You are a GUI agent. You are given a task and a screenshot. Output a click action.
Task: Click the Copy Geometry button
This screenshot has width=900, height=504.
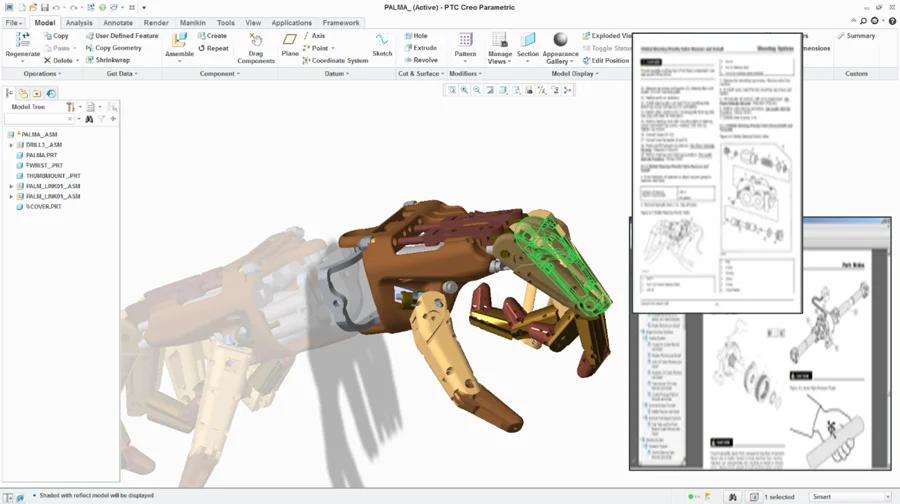coord(113,48)
